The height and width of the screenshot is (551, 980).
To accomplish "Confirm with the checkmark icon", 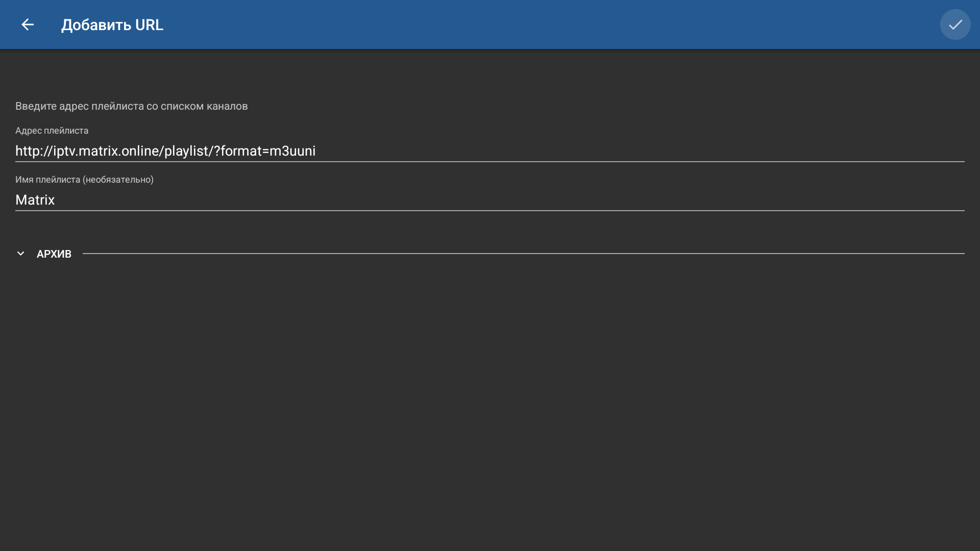I will click(x=955, y=24).
